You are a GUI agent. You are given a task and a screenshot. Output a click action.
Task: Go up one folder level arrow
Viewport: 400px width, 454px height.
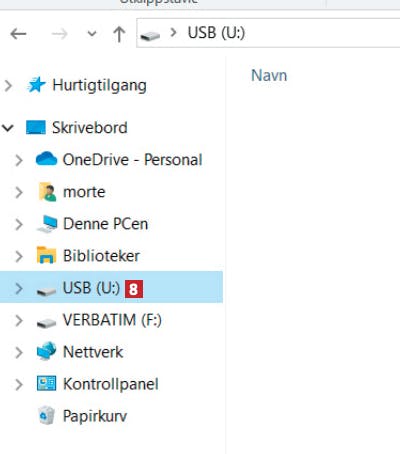119,34
